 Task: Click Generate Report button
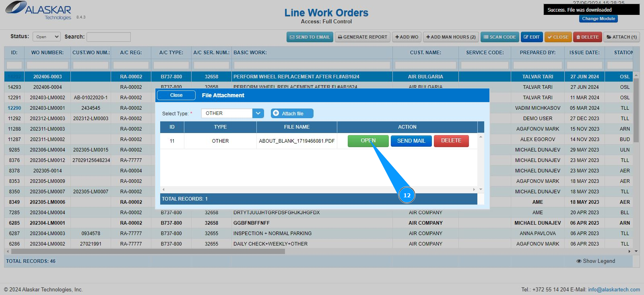(x=362, y=37)
